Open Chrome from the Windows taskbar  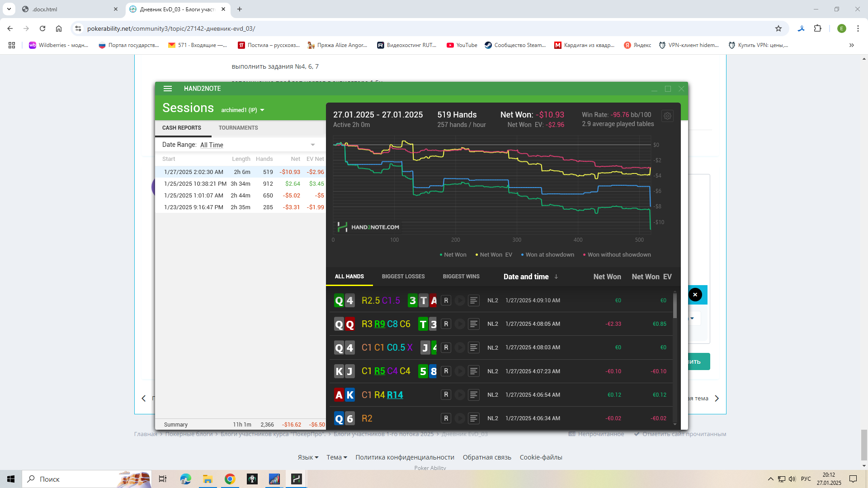(x=230, y=479)
